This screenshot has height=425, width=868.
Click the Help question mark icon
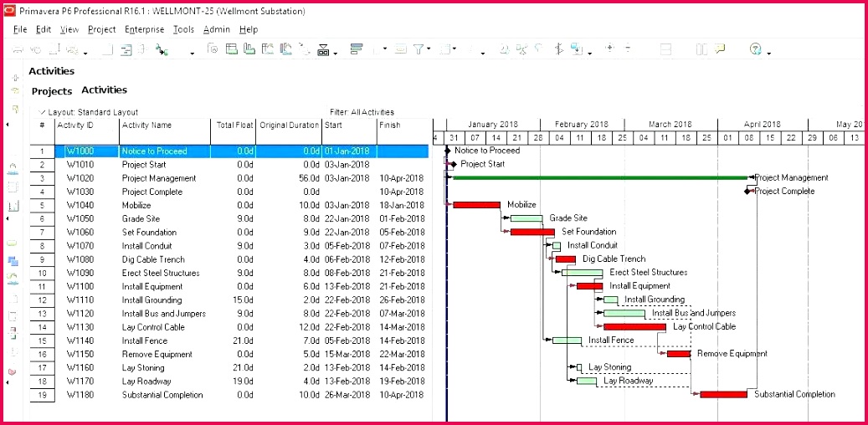click(x=756, y=49)
